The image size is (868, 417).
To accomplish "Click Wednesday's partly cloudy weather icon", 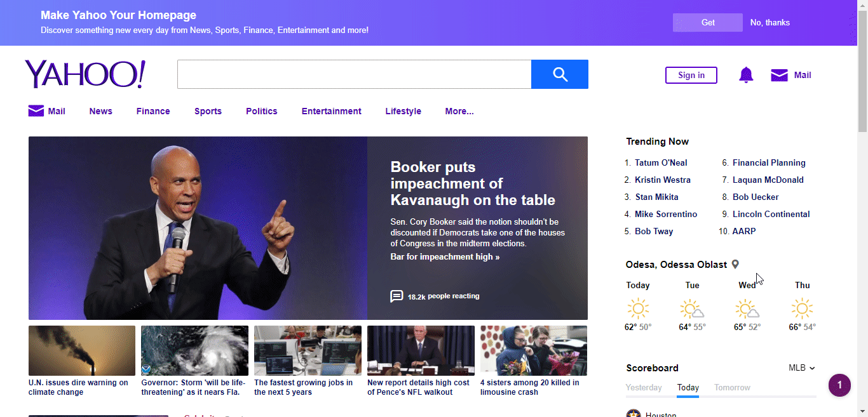I will coord(747,309).
